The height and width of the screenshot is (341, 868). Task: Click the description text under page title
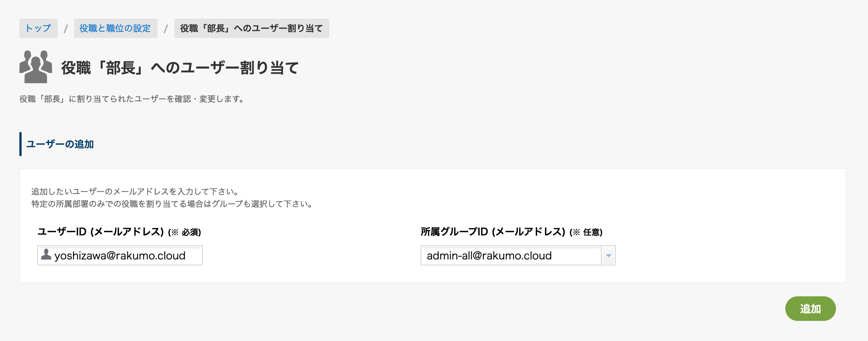[x=132, y=99]
